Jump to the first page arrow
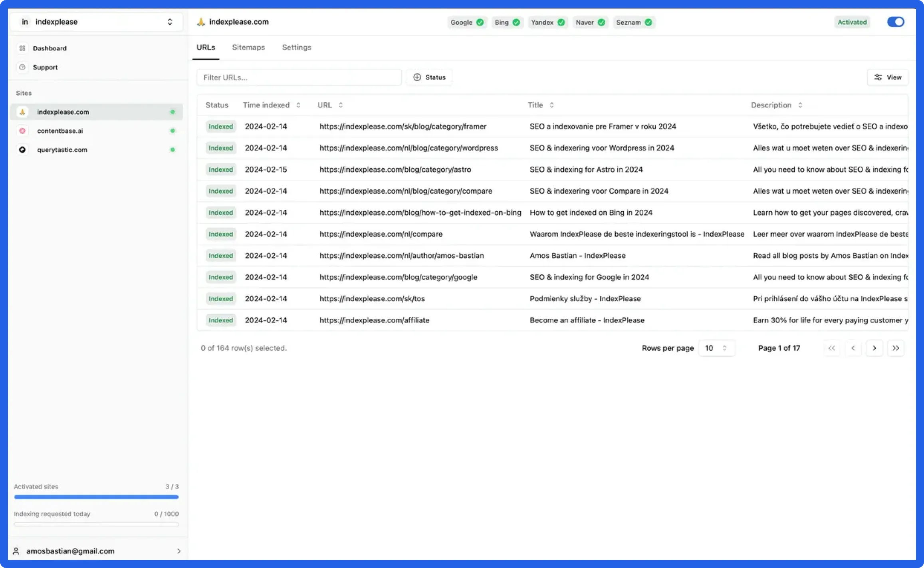The width and height of the screenshot is (924, 568). tap(832, 348)
